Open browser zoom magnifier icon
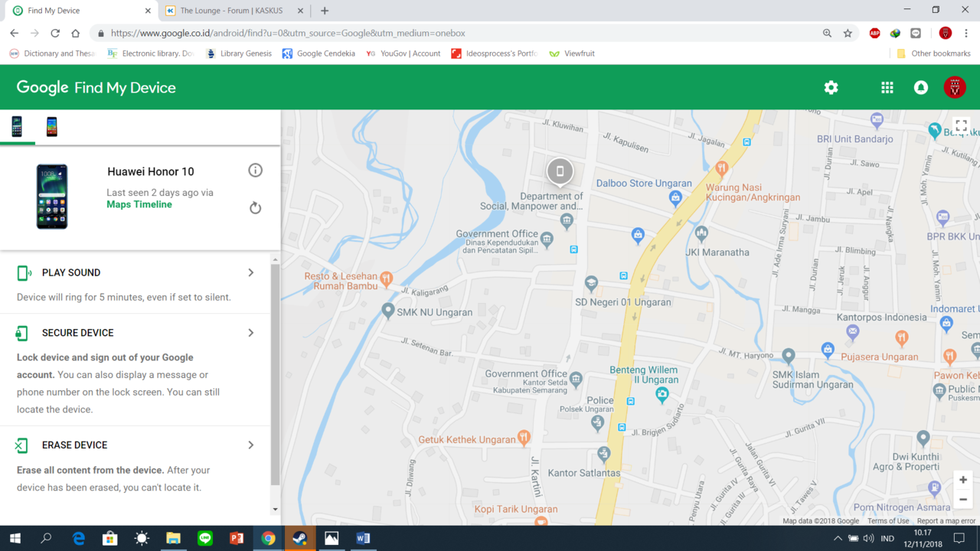The width and height of the screenshot is (980, 551). 827,33
